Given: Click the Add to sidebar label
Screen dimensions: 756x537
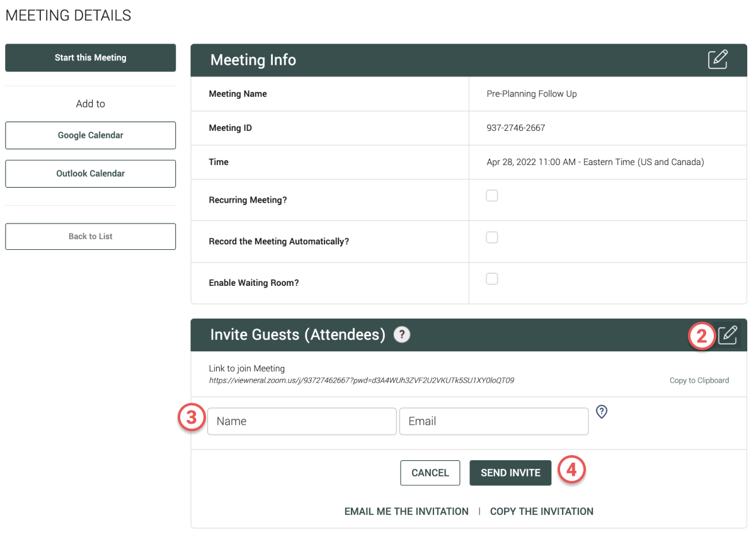Looking at the screenshot, I should click(91, 104).
